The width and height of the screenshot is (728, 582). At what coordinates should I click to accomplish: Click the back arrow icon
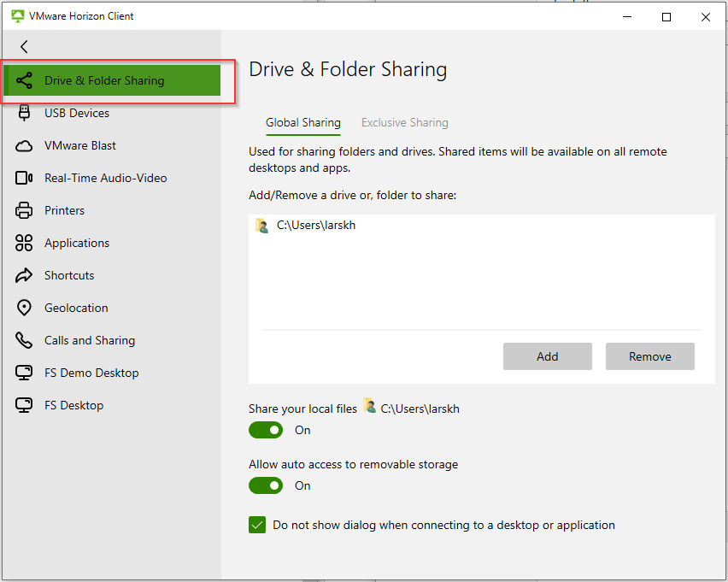[x=24, y=47]
